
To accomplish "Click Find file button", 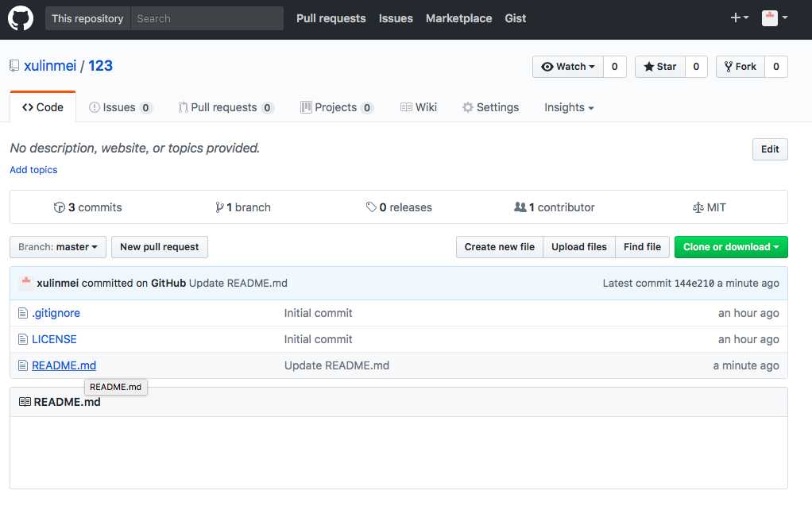I will pyautogui.click(x=642, y=247).
